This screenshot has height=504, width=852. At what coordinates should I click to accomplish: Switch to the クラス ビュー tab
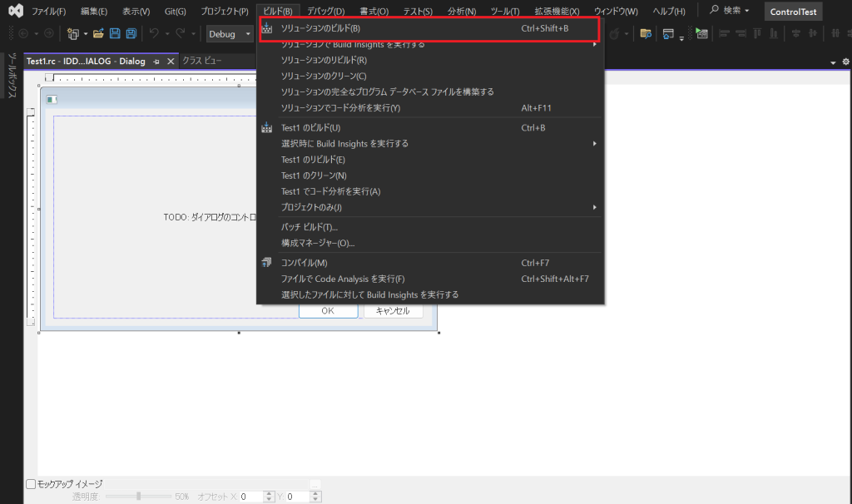click(x=202, y=62)
